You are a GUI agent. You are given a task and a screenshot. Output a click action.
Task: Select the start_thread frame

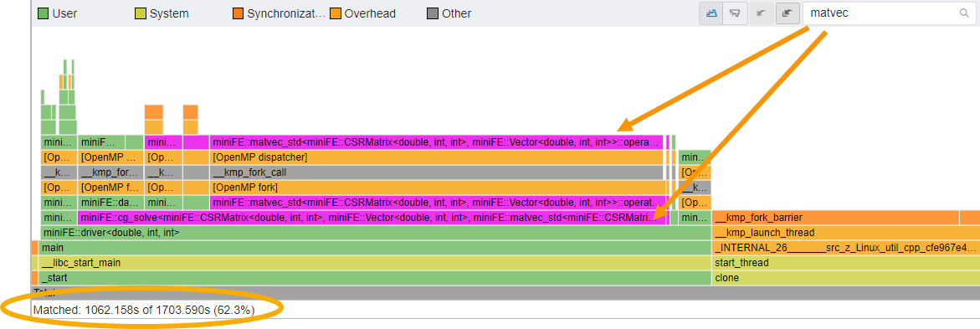coord(845,263)
